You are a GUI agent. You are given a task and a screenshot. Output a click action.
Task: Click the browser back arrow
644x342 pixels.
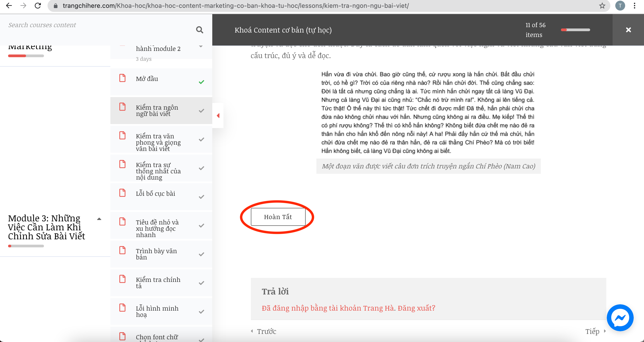9,6
